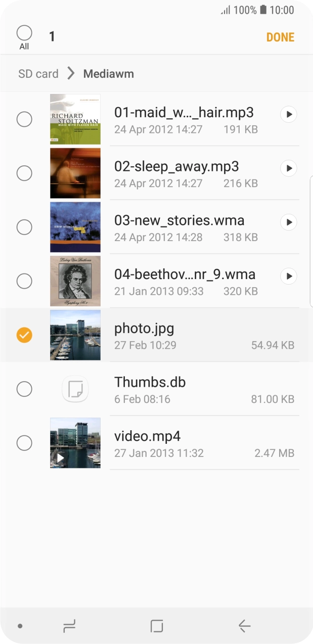Viewport: 313px width, 644px height.
Task: Tap the Thumbs.db file icon
Action: [75, 389]
